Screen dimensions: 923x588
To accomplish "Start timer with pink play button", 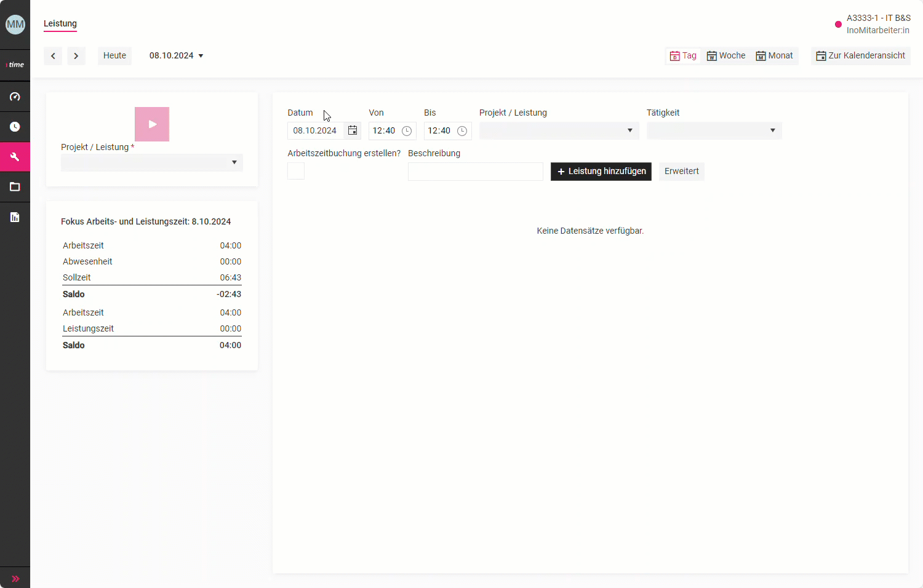I will tap(152, 124).
